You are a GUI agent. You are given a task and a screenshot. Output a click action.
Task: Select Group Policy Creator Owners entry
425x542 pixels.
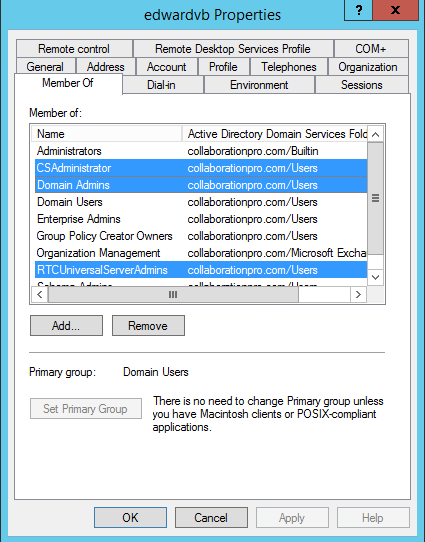[201, 236]
